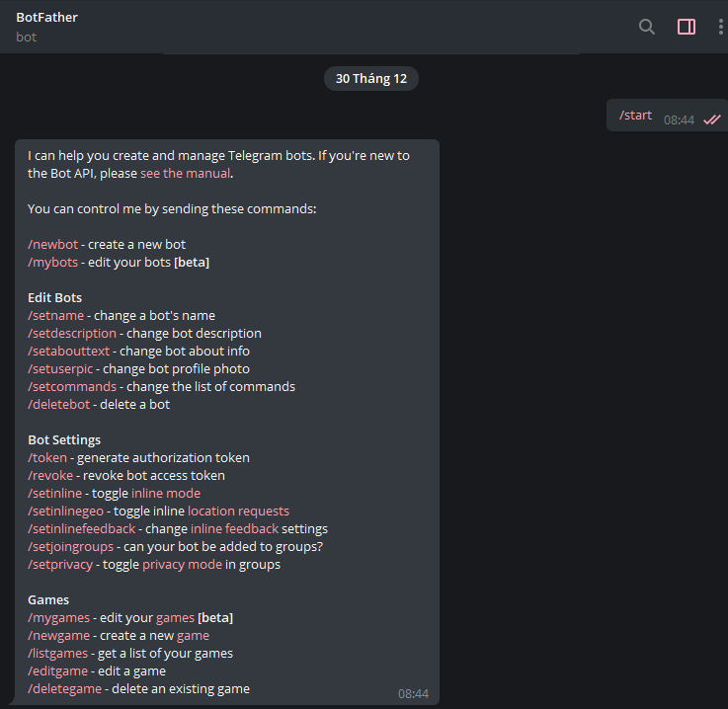Open the three-dot more options menu
The height and width of the screenshot is (709, 728).
721,27
